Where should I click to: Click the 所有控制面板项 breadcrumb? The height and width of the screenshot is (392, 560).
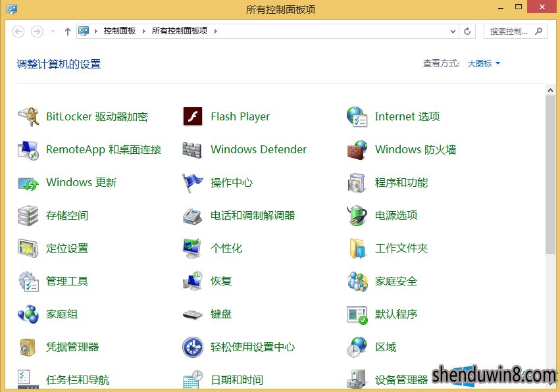[x=180, y=31]
